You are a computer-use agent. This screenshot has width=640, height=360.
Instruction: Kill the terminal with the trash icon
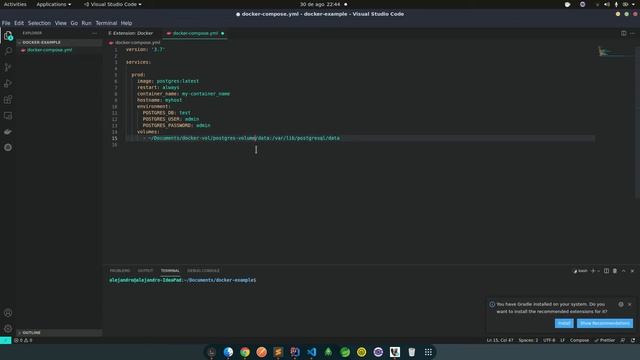click(x=615, y=271)
